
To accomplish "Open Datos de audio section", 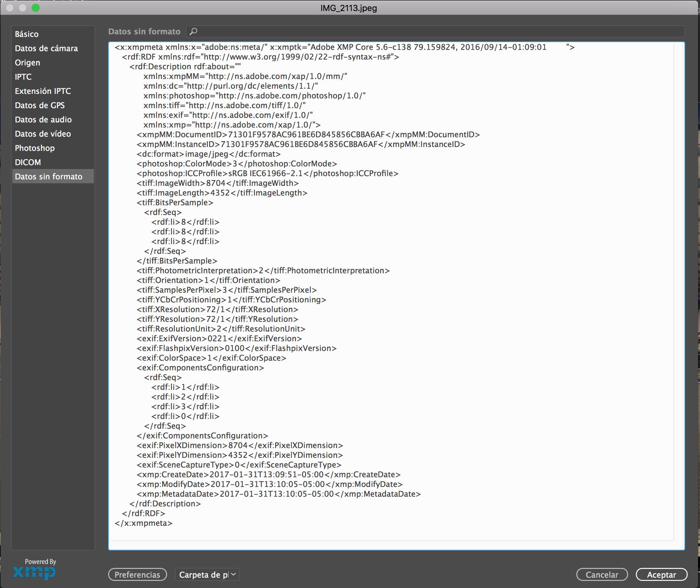I will tap(43, 120).
